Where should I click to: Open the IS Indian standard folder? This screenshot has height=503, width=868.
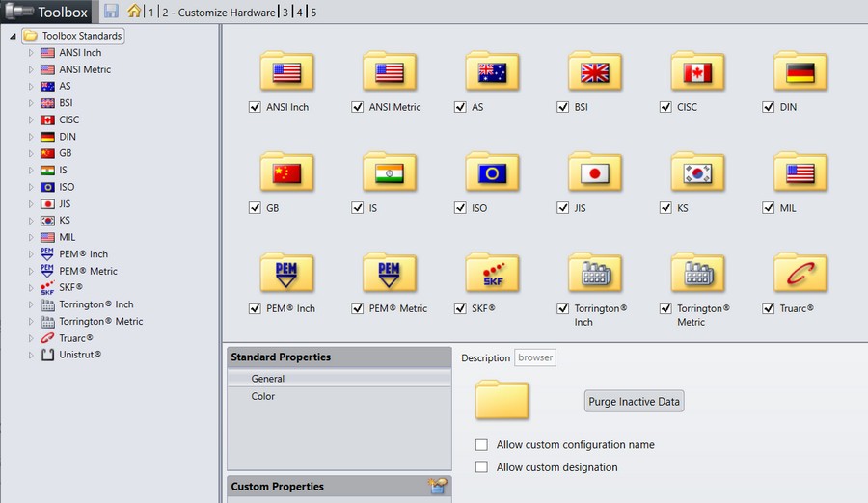click(x=390, y=172)
